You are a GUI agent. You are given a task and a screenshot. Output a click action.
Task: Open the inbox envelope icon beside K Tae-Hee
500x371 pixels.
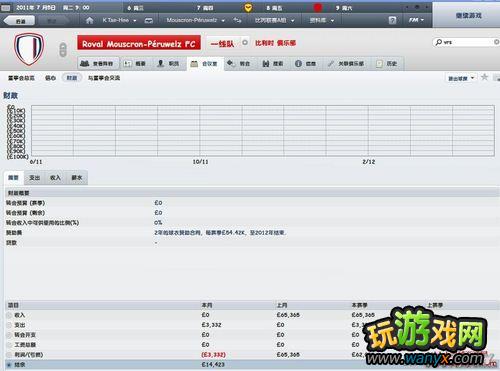pyautogui.click(x=149, y=21)
